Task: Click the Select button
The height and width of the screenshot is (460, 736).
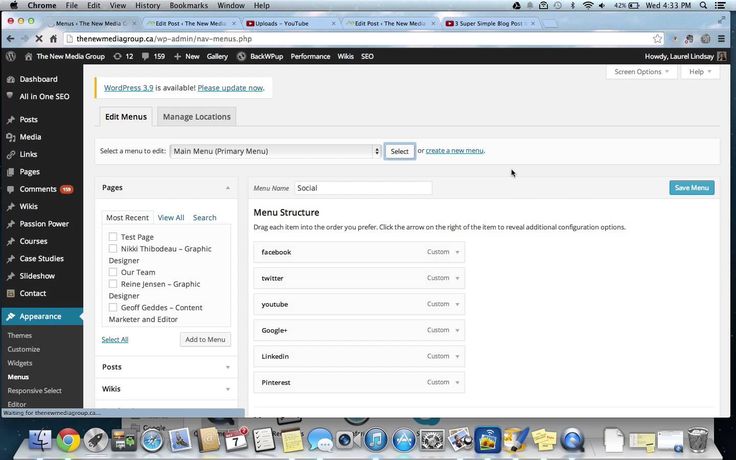Action: (x=399, y=151)
